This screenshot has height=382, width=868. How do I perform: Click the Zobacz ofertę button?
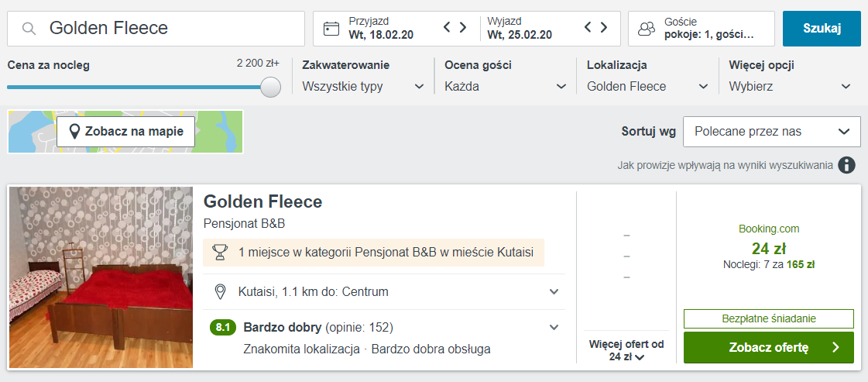769,347
